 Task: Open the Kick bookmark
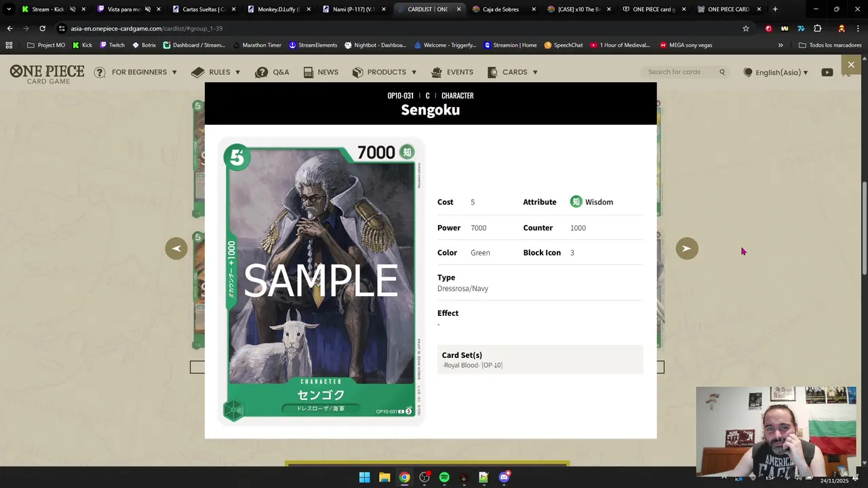[x=82, y=45]
